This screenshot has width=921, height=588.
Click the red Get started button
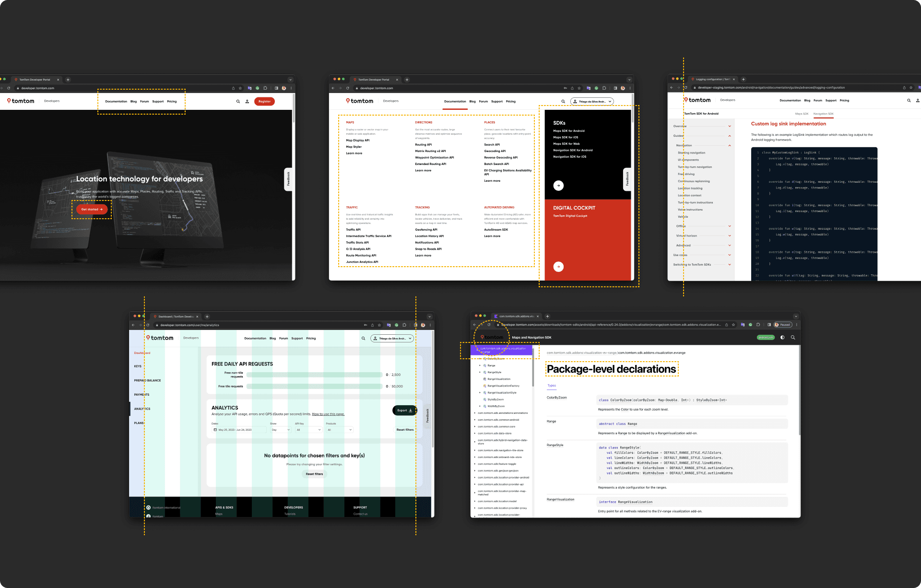coord(92,210)
